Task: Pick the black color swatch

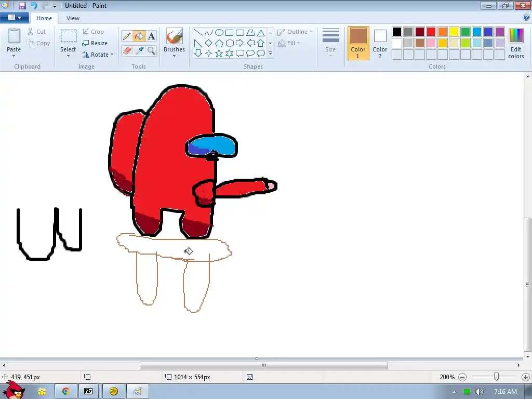Action: coord(397,32)
